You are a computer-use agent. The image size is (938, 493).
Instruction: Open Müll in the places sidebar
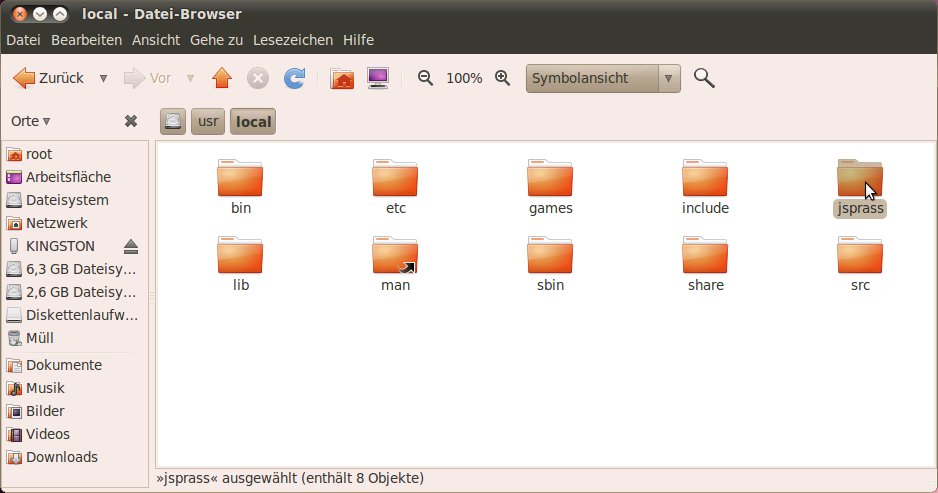tap(39, 338)
